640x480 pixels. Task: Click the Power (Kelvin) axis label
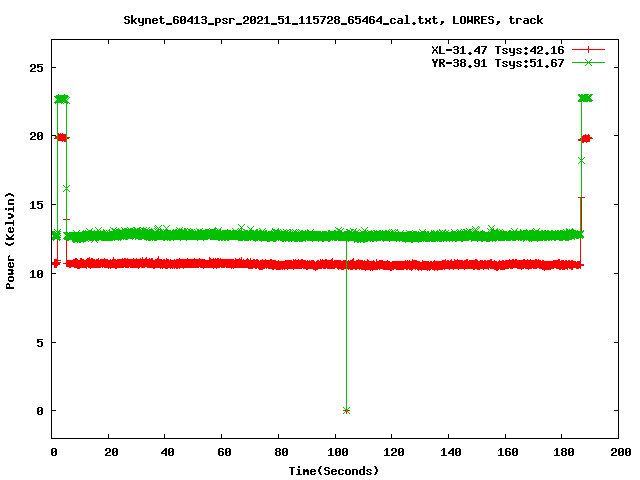pos(10,241)
